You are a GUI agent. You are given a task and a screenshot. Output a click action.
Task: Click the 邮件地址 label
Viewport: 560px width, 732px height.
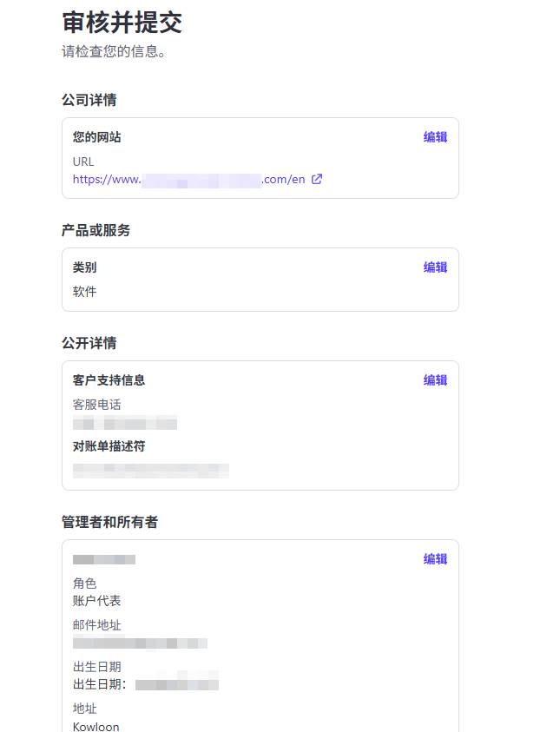tap(96, 625)
